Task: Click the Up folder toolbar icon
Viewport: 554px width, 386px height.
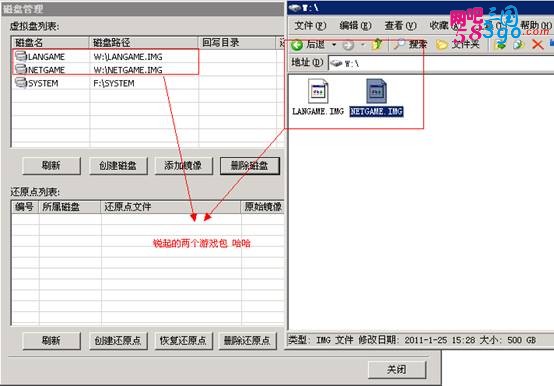Action: (x=377, y=45)
